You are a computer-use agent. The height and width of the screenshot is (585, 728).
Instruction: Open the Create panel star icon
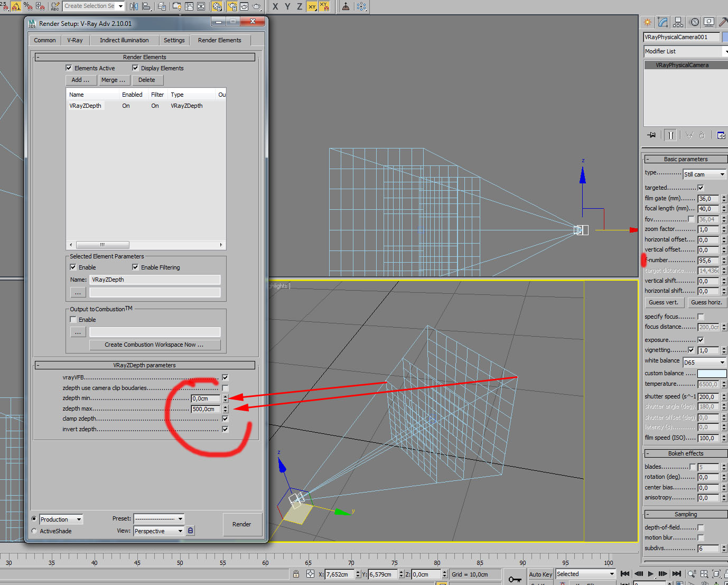pyautogui.click(x=647, y=22)
